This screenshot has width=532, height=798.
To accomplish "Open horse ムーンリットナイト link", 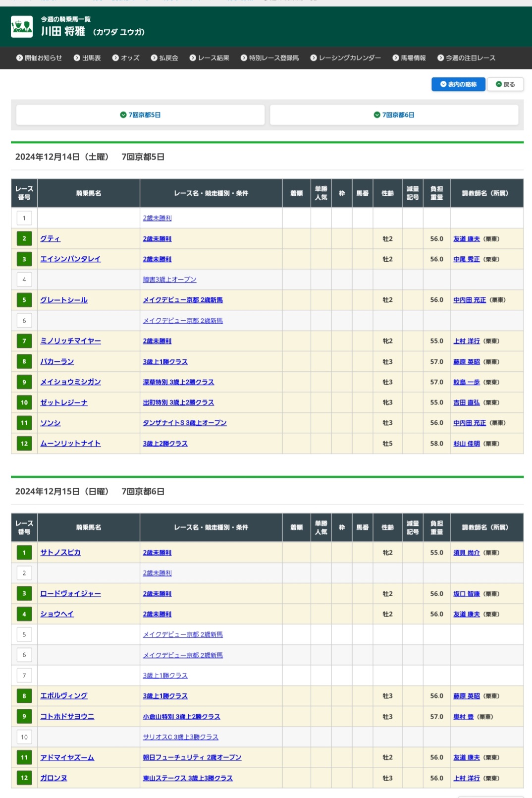I will (70, 444).
